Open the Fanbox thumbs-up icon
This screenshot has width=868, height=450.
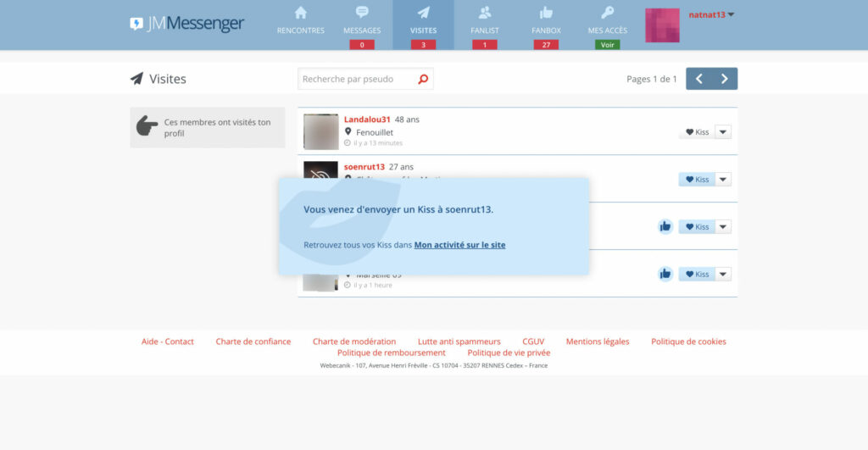[547, 12]
